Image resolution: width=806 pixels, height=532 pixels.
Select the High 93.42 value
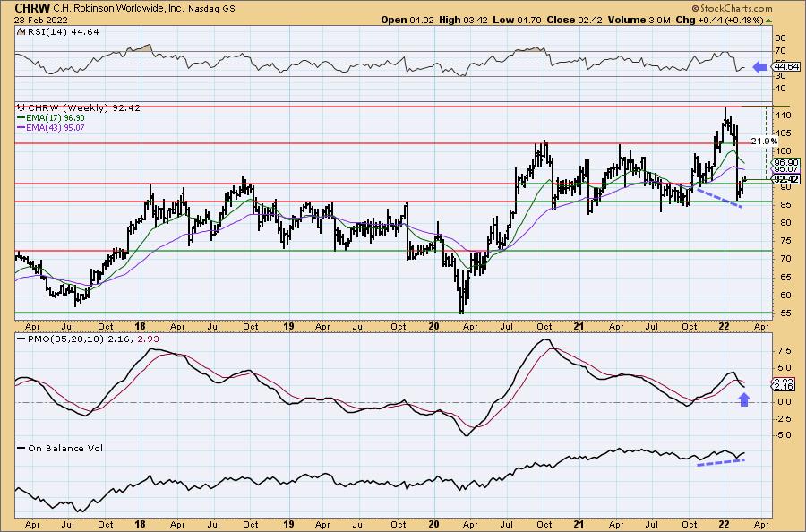pos(464,20)
